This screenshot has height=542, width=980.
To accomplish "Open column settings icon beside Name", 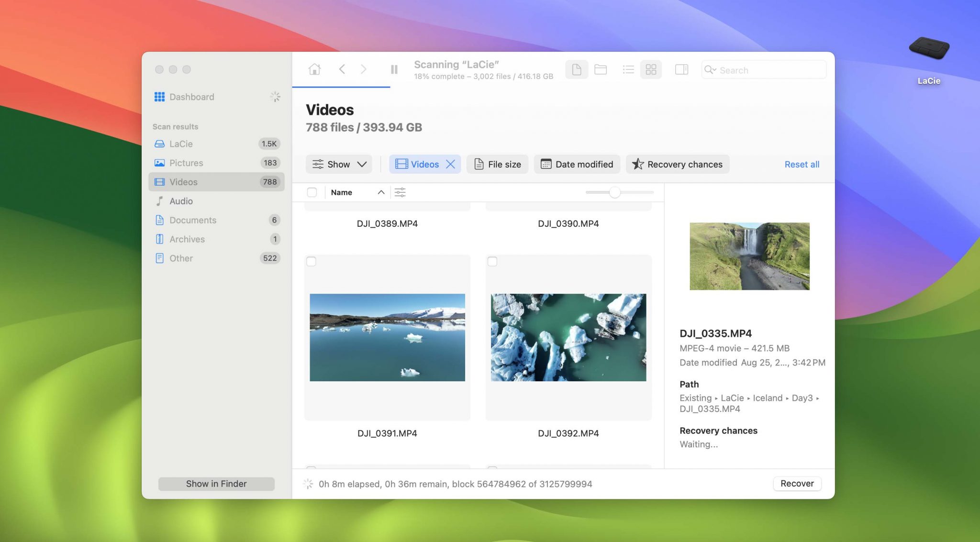I will [400, 192].
